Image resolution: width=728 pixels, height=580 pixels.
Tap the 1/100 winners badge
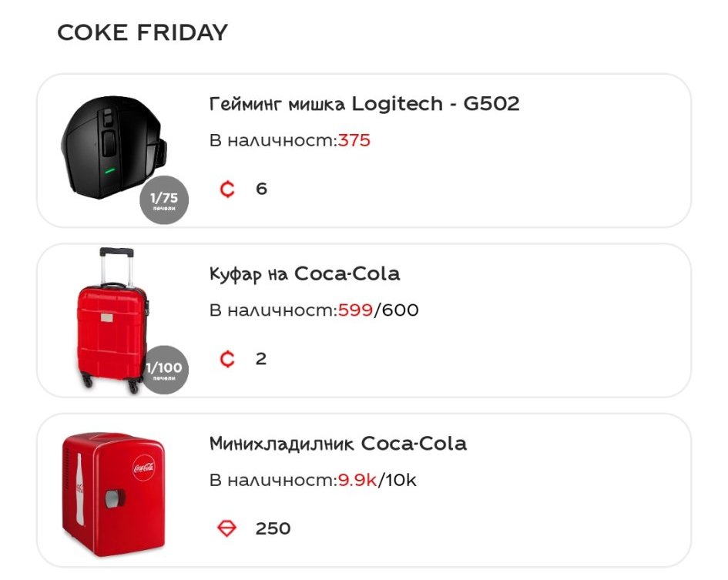(164, 370)
